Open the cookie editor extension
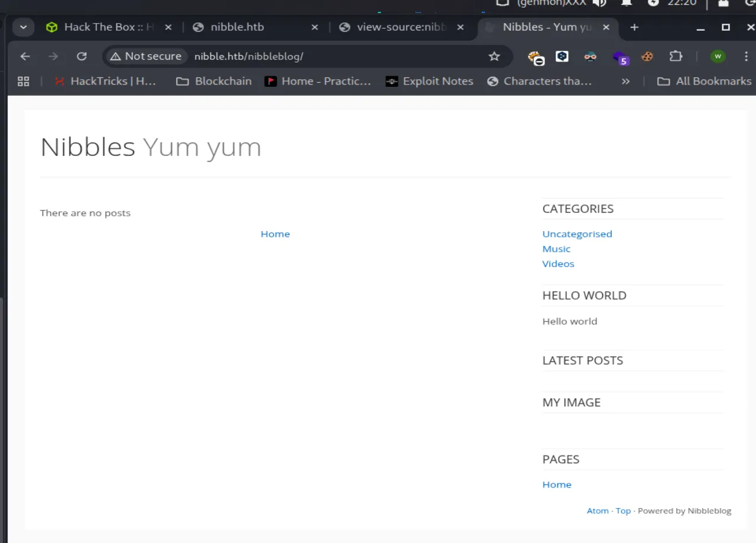756x543 pixels. coord(647,57)
